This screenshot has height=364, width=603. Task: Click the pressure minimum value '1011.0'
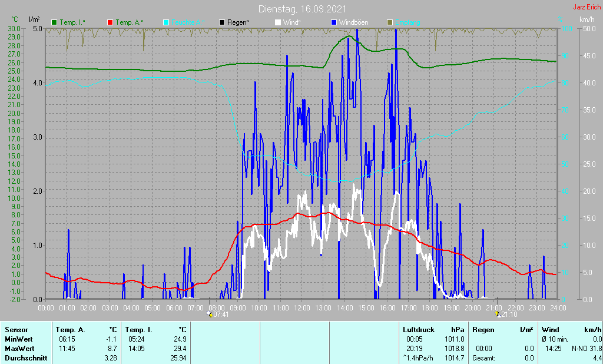(455, 339)
